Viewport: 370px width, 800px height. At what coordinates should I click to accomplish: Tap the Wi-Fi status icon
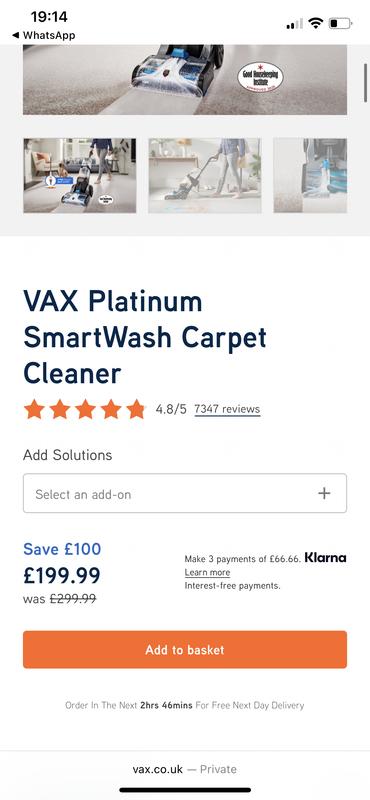(x=316, y=23)
